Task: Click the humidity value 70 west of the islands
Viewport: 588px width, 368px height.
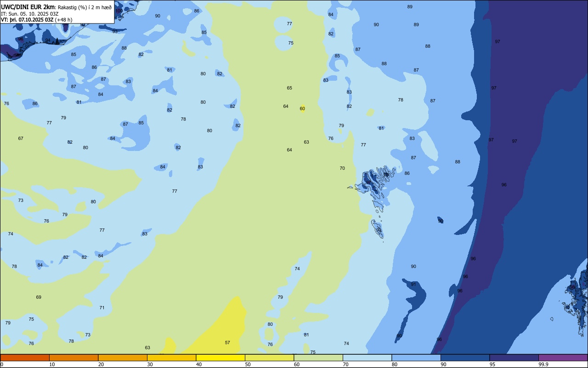Action: 342,168
